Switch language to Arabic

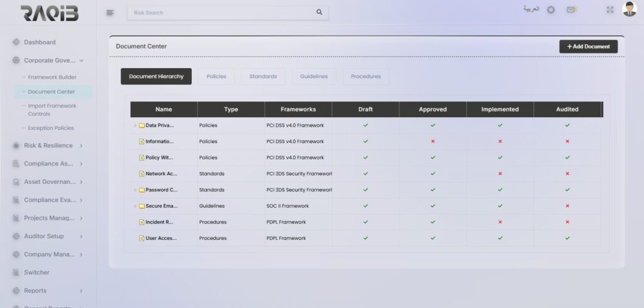pyautogui.click(x=531, y=9)
